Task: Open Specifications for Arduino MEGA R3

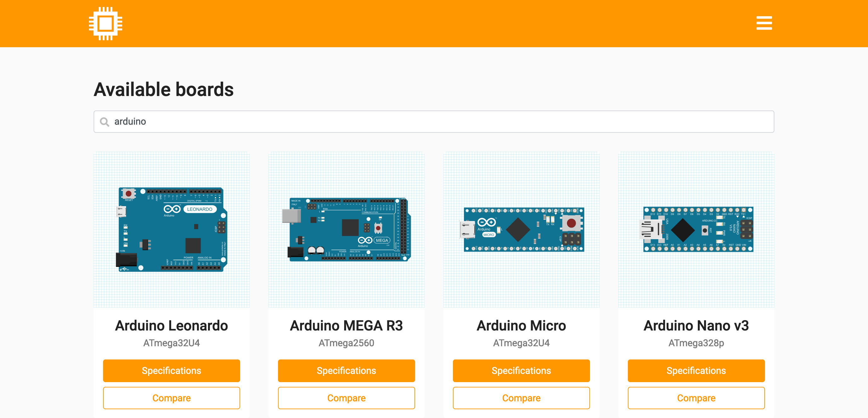Action: click(x=346, y=370)
